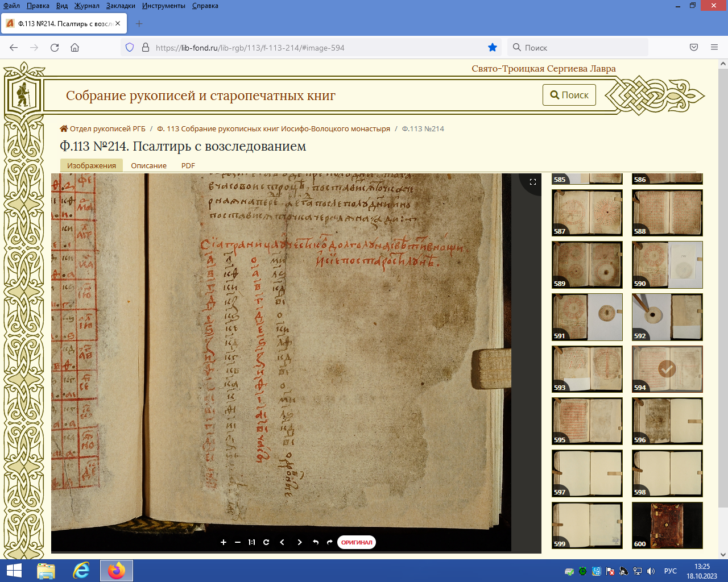Reload the current page
Screen dimensions: 728x582
55,48
